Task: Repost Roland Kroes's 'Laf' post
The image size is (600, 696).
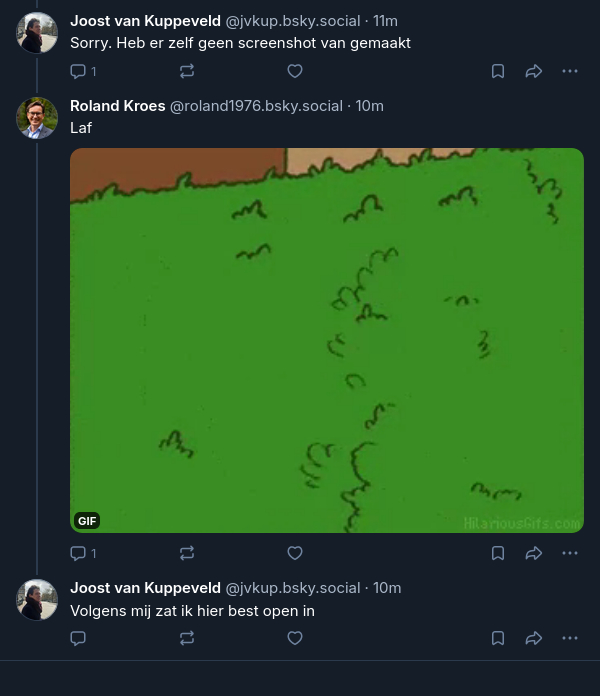Action: tap(187, 553)
